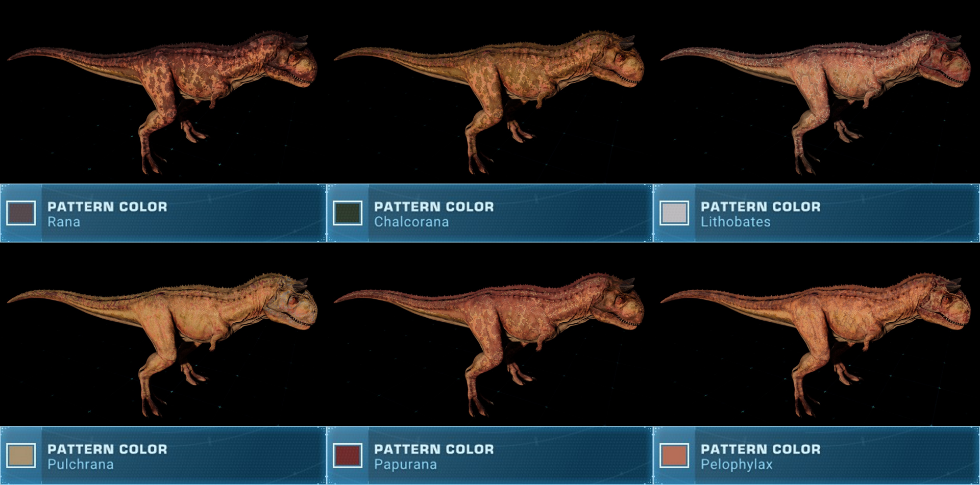Click the 'Chalcorana' pattern name text
This screenshot has height=485, width=980.
pos(411,222)
